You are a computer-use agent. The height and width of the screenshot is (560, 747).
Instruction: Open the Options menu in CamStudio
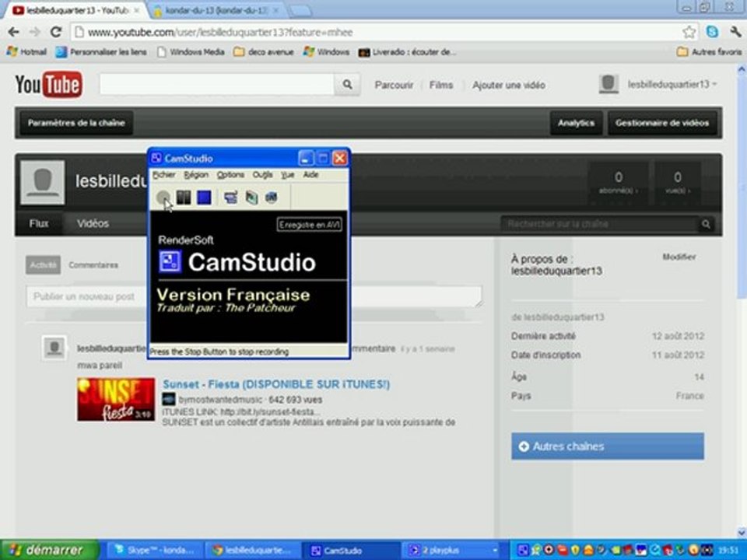(230, 175)
